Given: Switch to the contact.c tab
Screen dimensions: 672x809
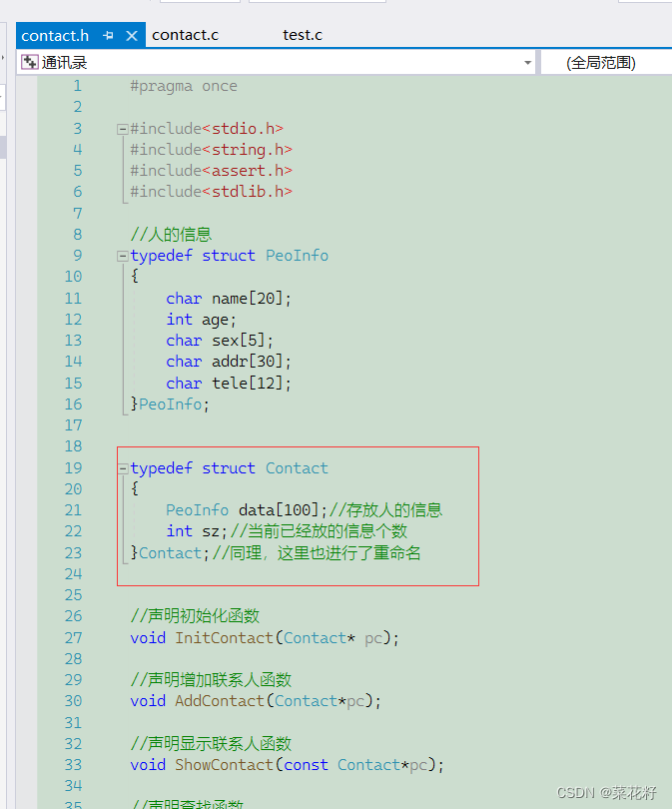Looking at the screenshot, I should [x=185, y=35].
